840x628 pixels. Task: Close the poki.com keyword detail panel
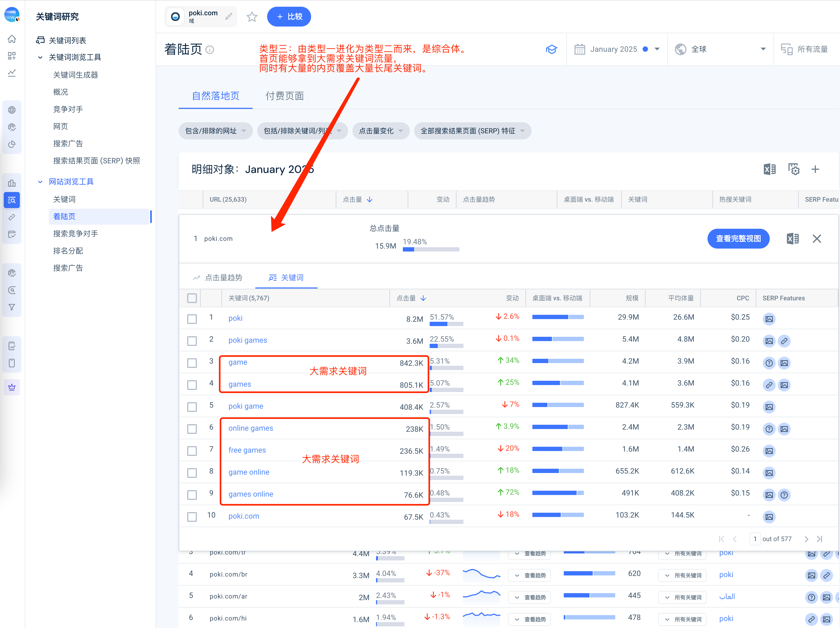tap(816, 238)
